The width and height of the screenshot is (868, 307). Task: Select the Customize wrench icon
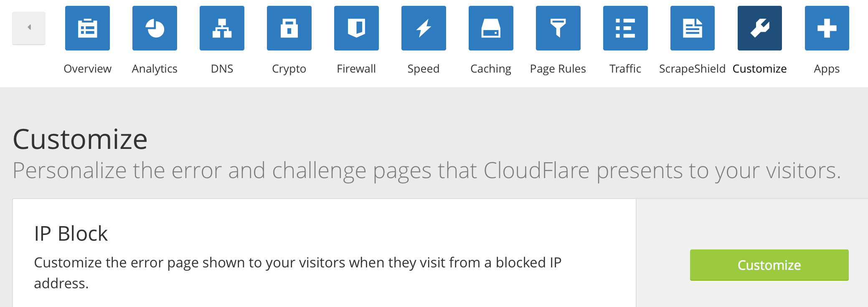pos(760,28)
